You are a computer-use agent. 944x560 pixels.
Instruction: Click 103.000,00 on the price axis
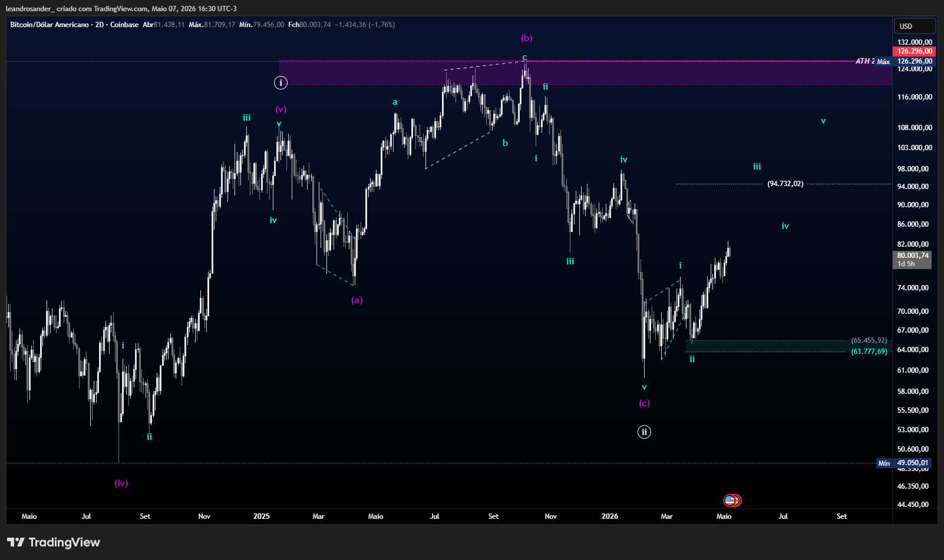[915, 148]
